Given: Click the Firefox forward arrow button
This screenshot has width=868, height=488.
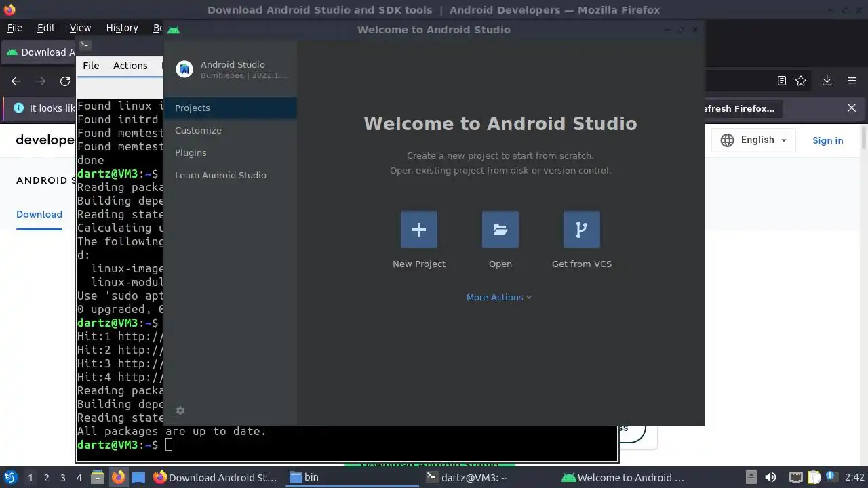Looking at the screenshot, I should [41, 81].
